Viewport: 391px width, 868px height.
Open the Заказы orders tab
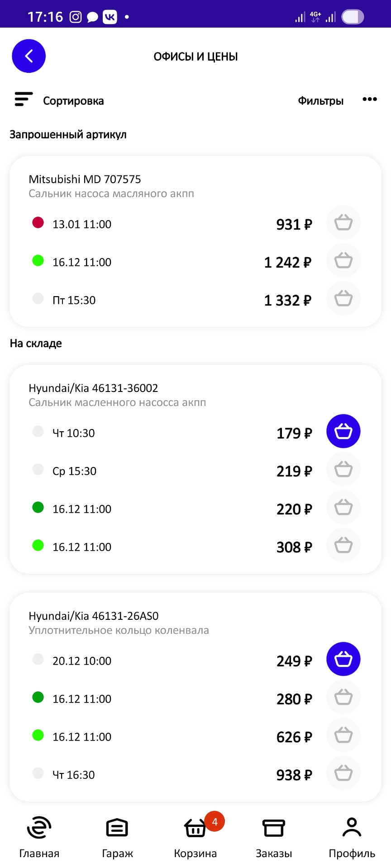(274, 836)
